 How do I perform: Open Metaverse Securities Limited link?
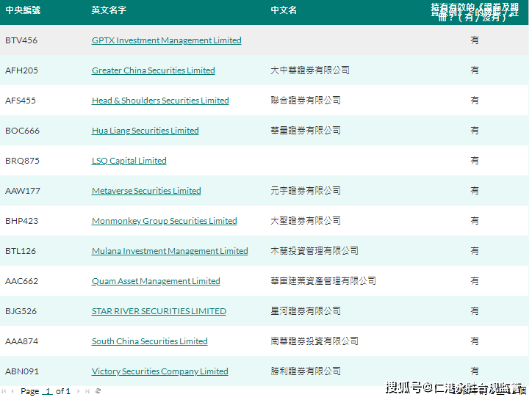(x=146, y=191)
